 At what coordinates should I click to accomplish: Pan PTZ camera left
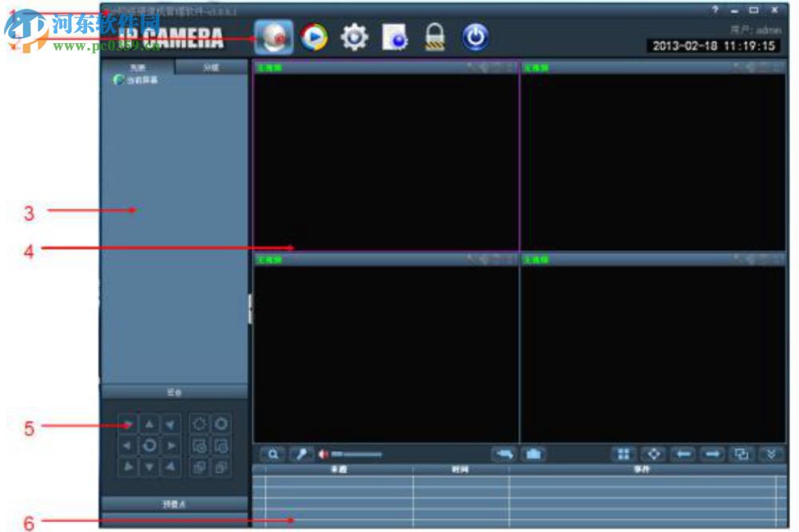[127, 446]
